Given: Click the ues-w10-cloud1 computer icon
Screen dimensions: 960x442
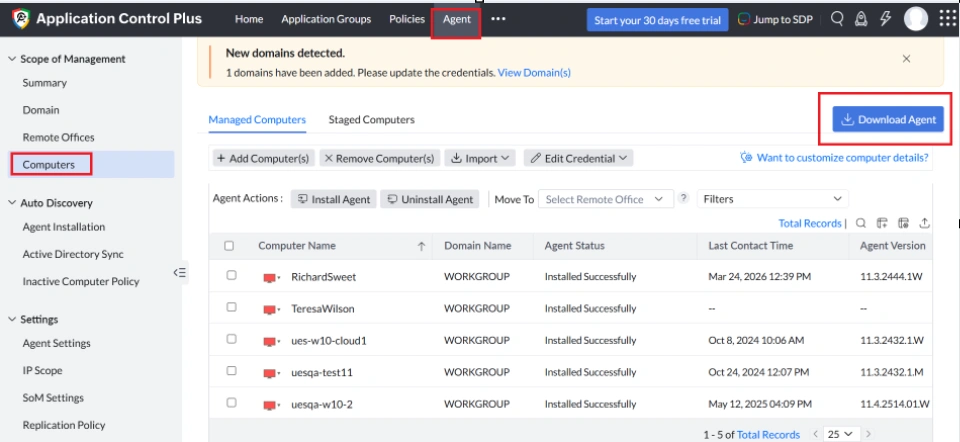Looking at the screenshot, I should [x=269, y=342].
